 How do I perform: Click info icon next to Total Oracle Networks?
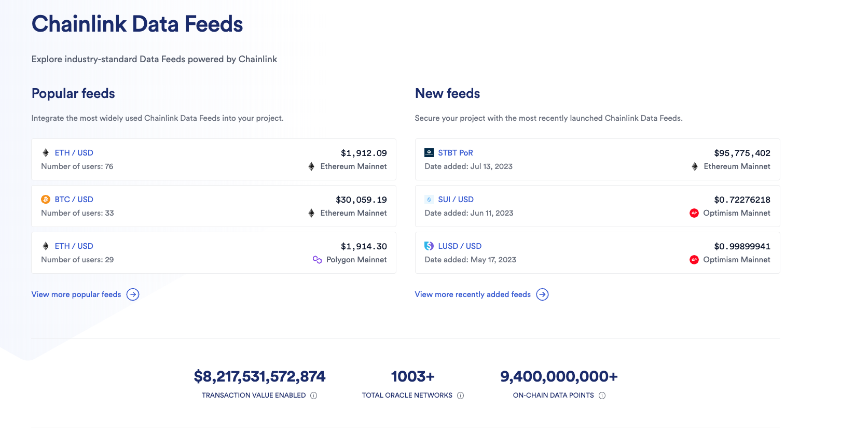click(x=460, y=396)
